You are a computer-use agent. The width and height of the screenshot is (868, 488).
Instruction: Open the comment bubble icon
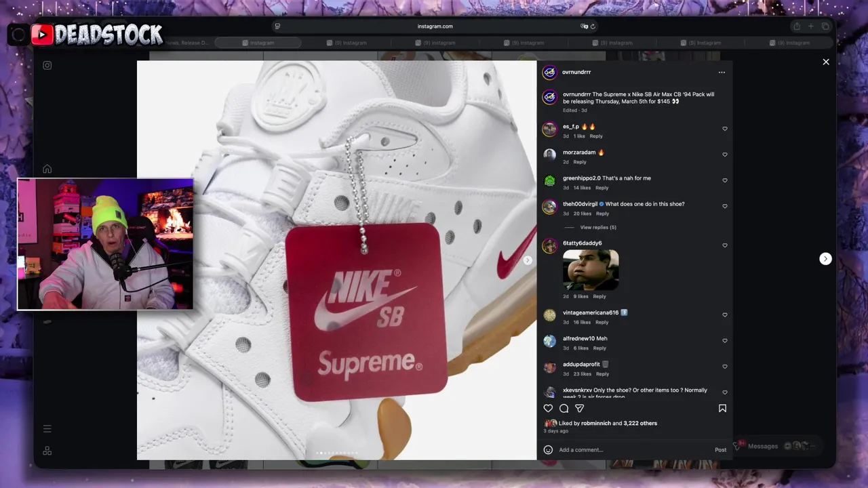[564, 408]
